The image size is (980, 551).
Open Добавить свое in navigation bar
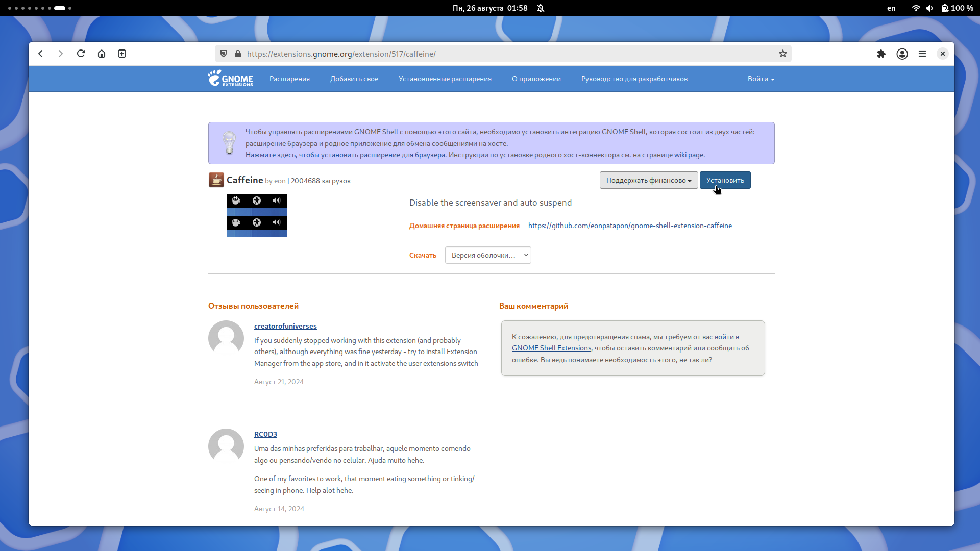coord(354,79)
